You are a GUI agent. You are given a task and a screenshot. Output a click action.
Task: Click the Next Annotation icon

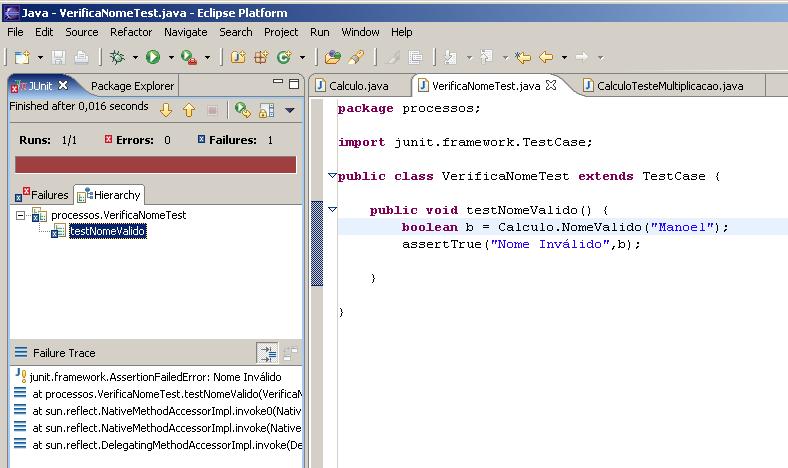(x=450, y=57)
